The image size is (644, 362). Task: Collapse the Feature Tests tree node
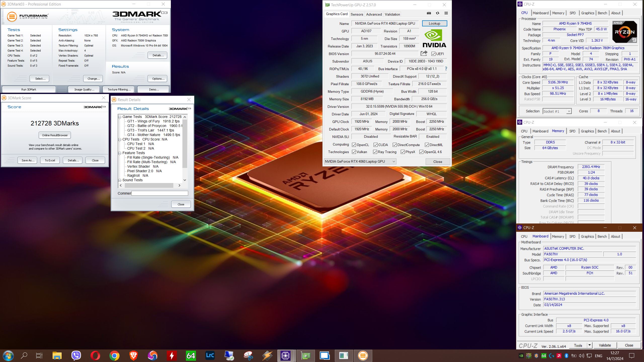[x=120, y=153]
